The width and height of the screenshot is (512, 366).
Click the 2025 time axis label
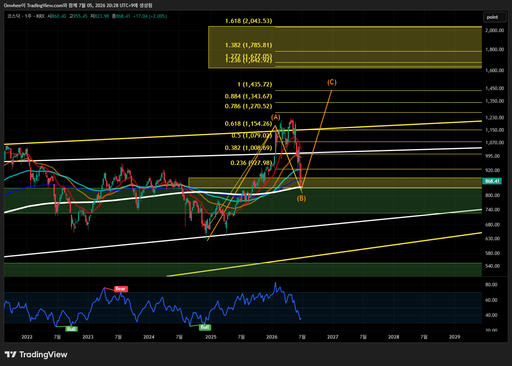coord(211,337)
